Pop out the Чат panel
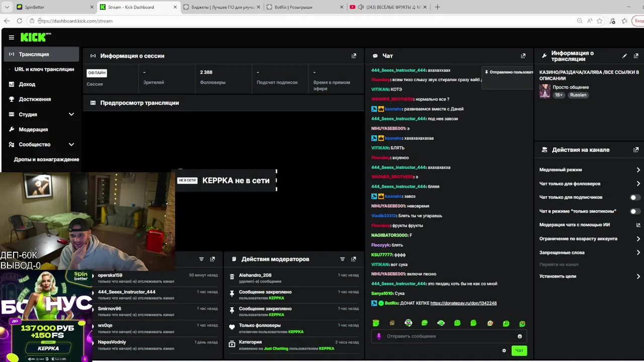The width and height of the screenshot is (644, 362). (523, 56)
